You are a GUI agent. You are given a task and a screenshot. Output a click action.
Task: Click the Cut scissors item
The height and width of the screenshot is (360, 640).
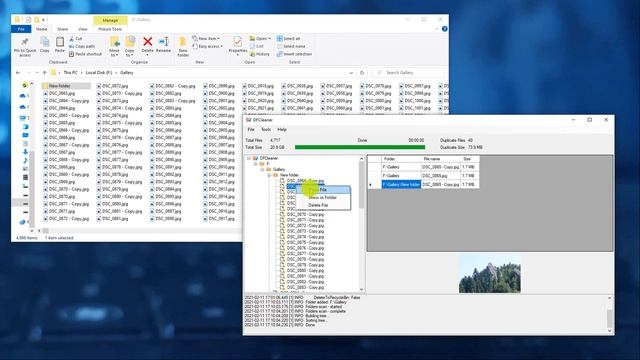76,38
